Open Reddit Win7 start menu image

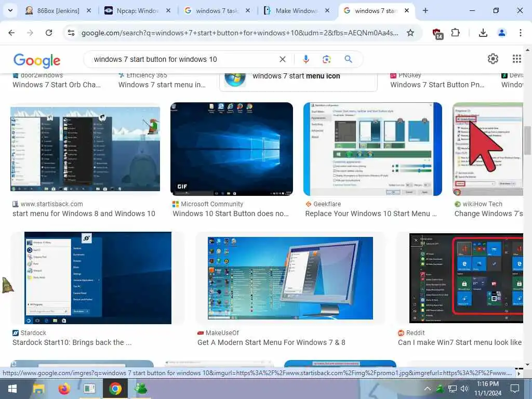pos(466,278)
